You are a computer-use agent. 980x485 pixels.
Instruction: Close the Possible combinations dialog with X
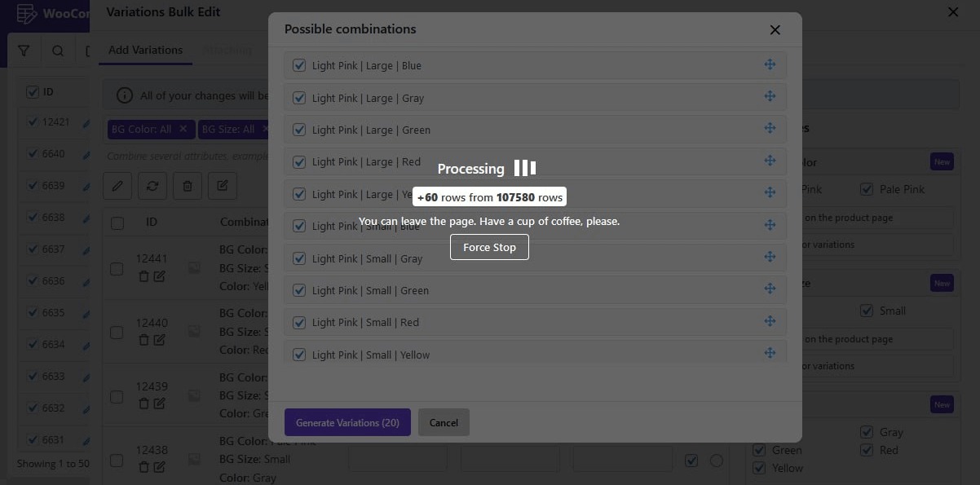tap(775, 29)
